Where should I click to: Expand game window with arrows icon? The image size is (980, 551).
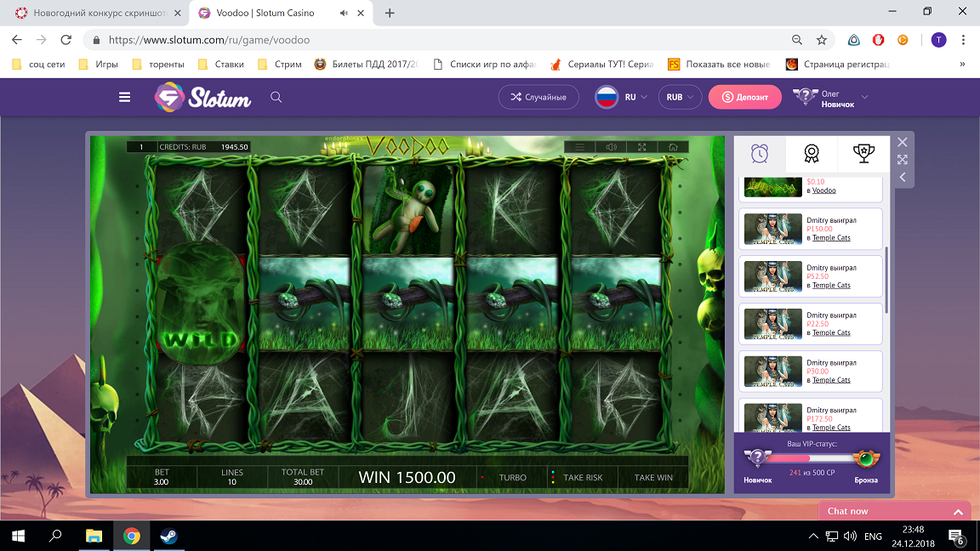tap(903, 160)
